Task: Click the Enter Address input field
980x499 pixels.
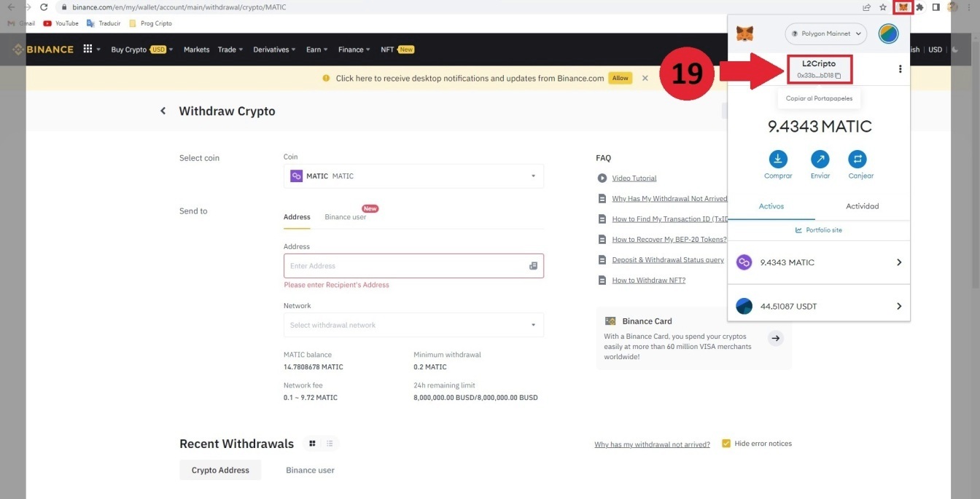Action: (405, 266)
